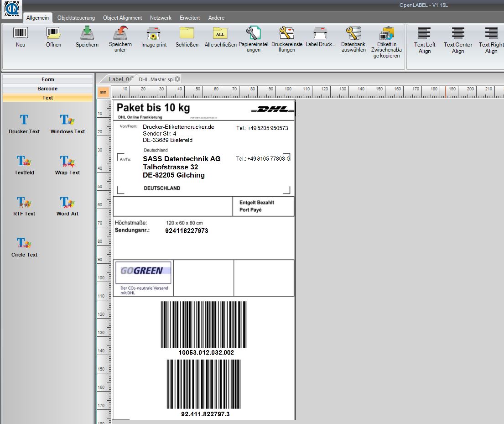The height and width of the screenshot is (424, 504).
Task: Switch to Label_0 document tab
Action: coord(118,79)
